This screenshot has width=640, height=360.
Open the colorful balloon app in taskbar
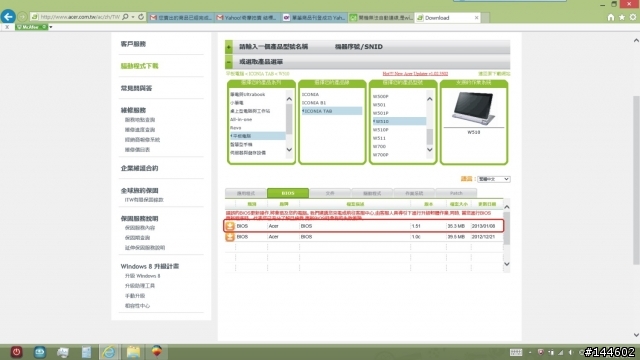pyautogui.click(x=157, y=351)
